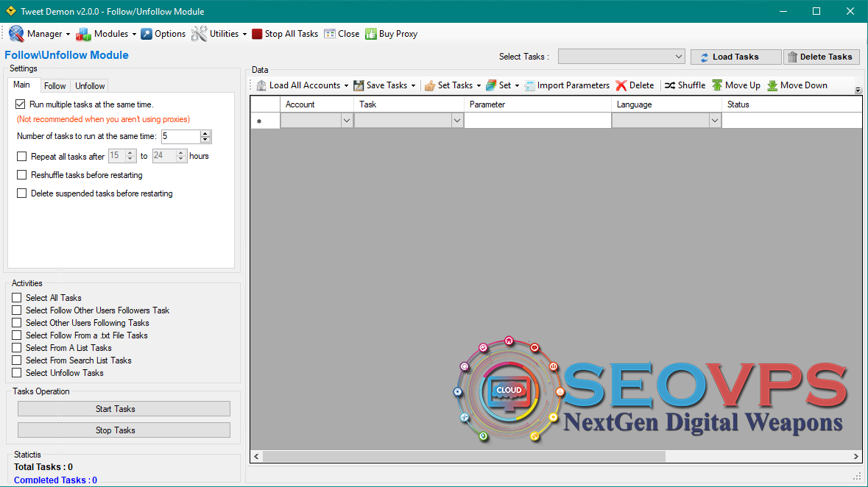This screenshot has height=487, width=868.
Task: Click the red Stop All Tasks icon
Action: tap(257, 34)
